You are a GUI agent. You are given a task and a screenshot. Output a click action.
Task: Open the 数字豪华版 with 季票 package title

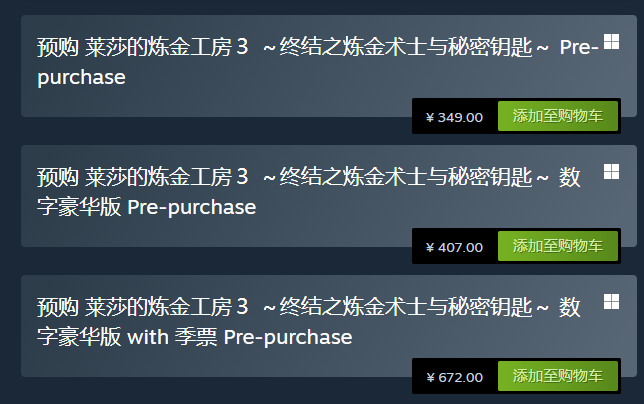pyautogui.click(x=308, y=322)
